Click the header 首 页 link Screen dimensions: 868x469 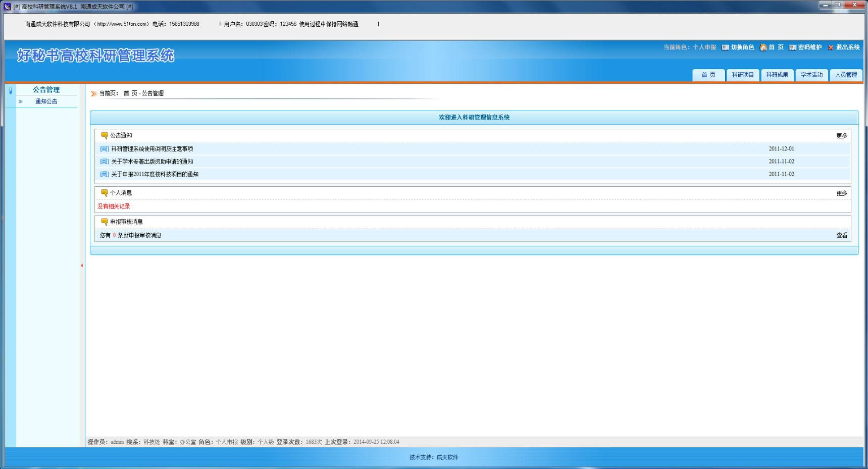(776, 47)
